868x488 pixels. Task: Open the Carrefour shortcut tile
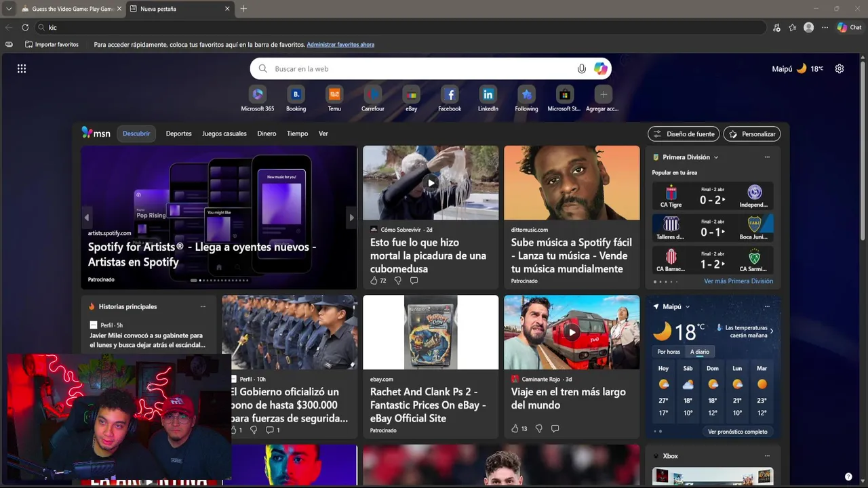(372, 99)
